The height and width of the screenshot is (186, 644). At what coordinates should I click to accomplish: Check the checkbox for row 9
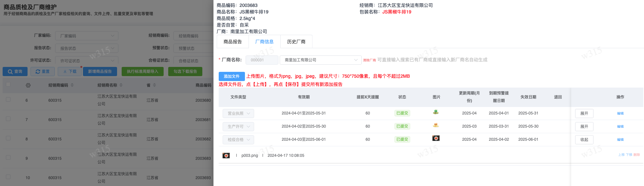click(x=8, y=157)
